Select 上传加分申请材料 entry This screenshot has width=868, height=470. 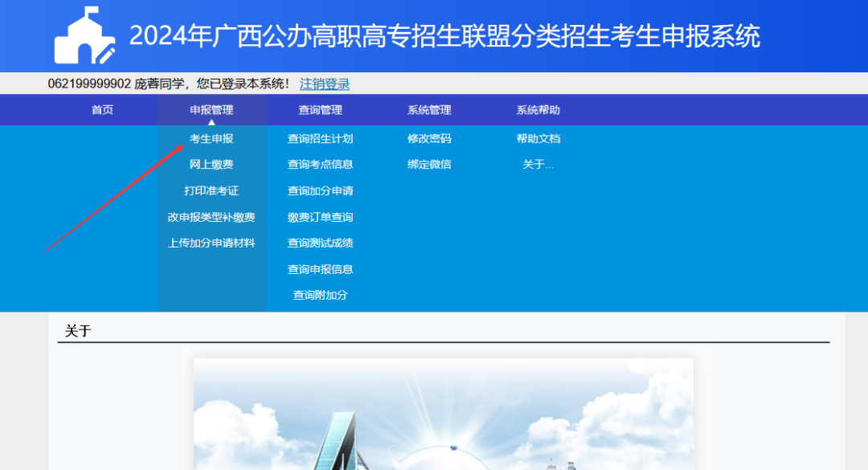pos(211,243)
